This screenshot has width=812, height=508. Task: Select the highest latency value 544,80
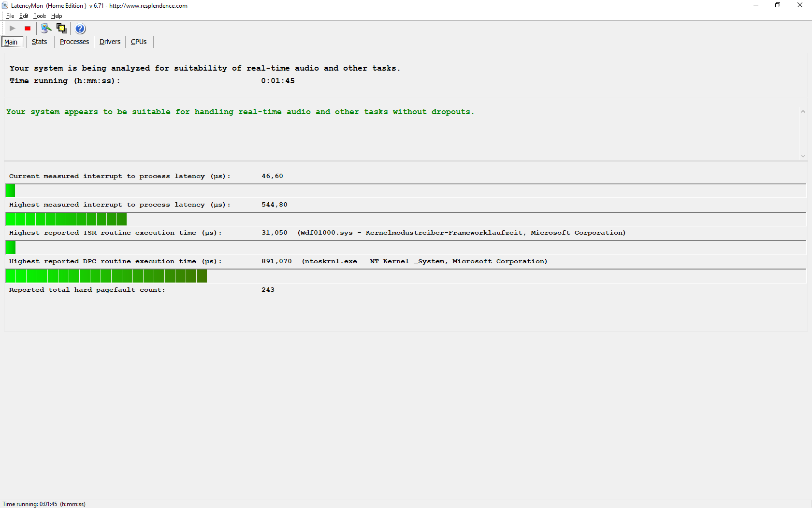(x=275, y=205)
